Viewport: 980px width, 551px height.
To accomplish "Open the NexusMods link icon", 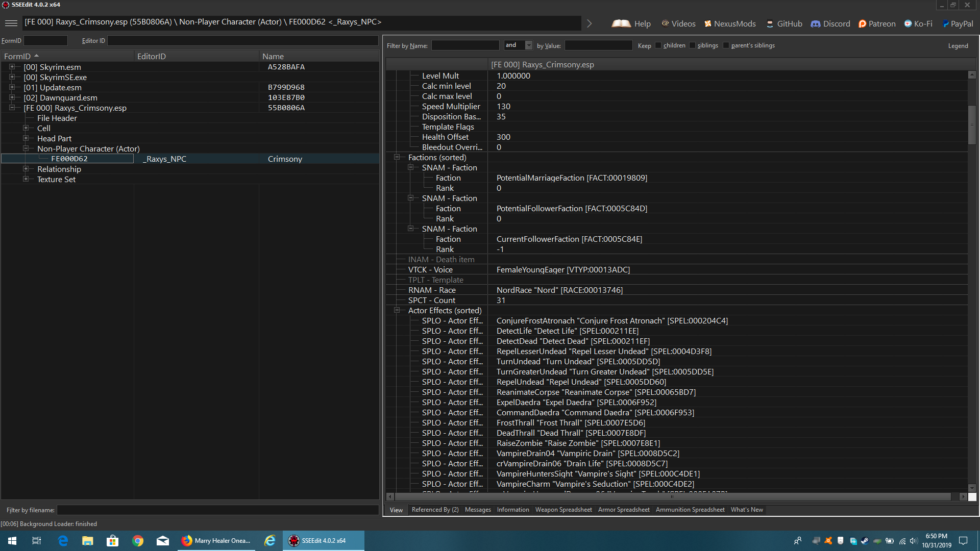I will [708, 23].
